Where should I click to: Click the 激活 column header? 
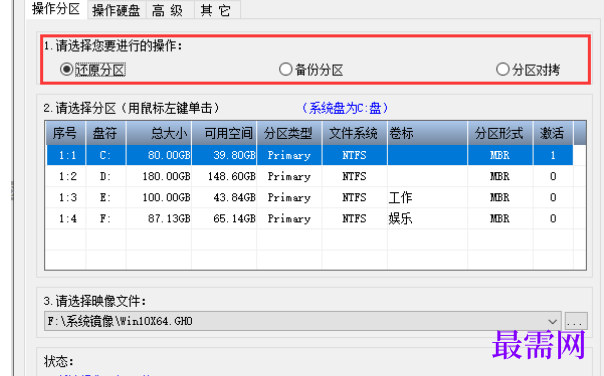[553, 133]
